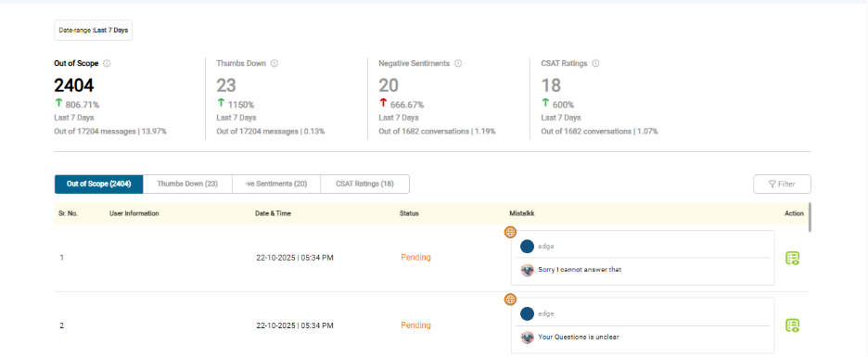Image resolution: width=868 pixels, height=357 pixels.
Task: Click the table vertical scrollbar
Action: tap(810, 217)
